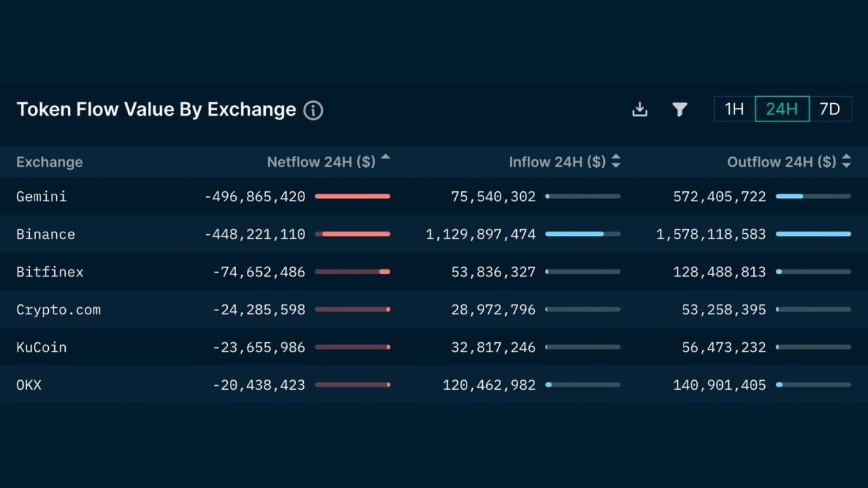Click the download icon
The height and width of the screenshot is (488, 868).
point(639,109)
